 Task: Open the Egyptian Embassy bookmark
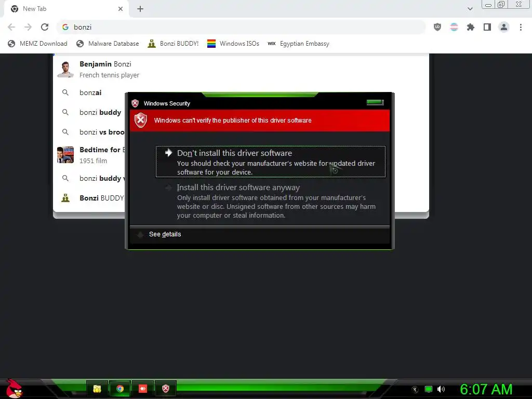pos(298,44)
